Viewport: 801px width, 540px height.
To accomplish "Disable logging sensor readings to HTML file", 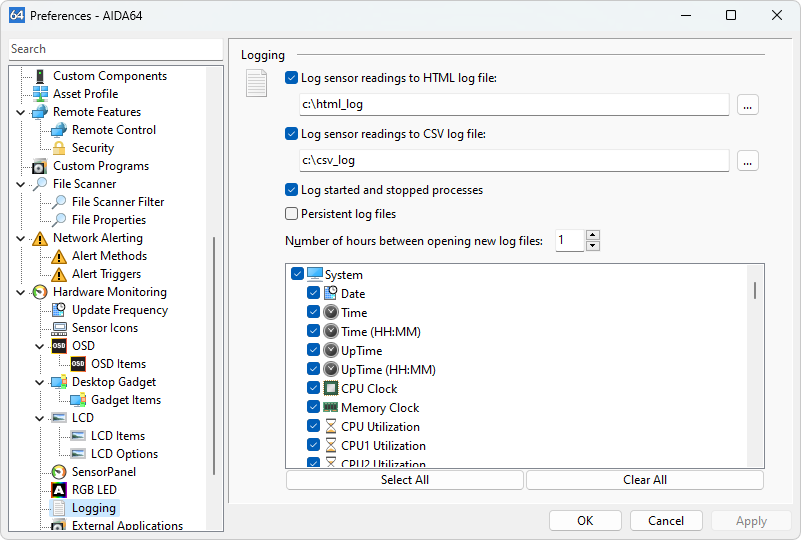I will coord(292,78).
